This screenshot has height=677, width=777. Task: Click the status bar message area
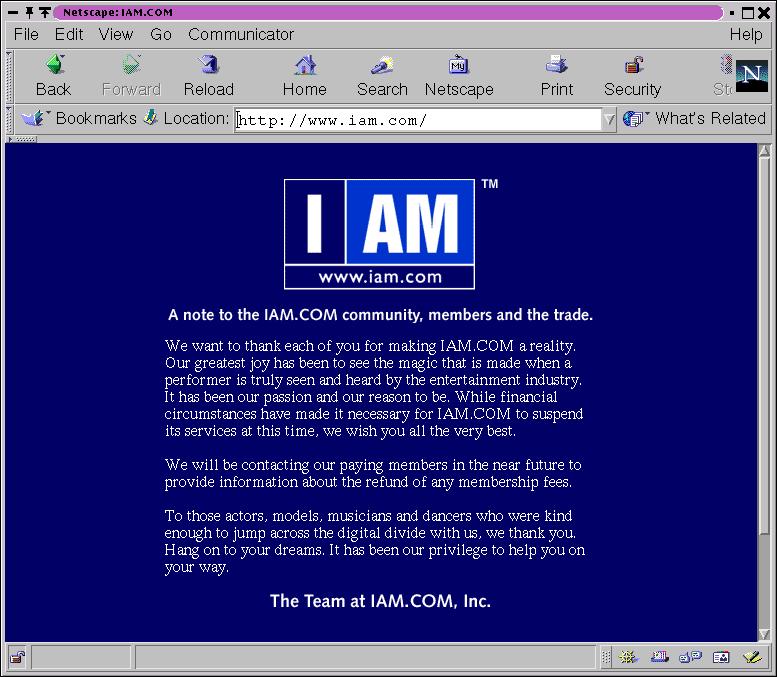pyautogui.click(x=365, y=658)
